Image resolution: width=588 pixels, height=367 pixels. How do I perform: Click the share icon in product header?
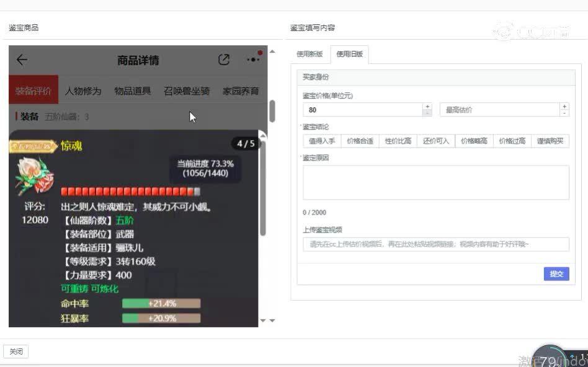(224, 60)
